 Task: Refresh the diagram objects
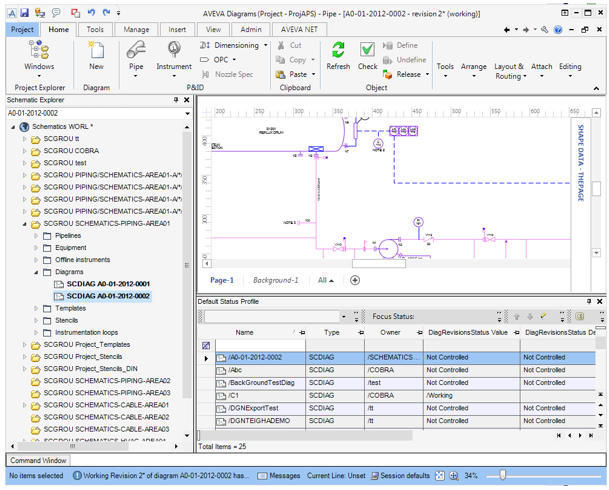point(338,56)
